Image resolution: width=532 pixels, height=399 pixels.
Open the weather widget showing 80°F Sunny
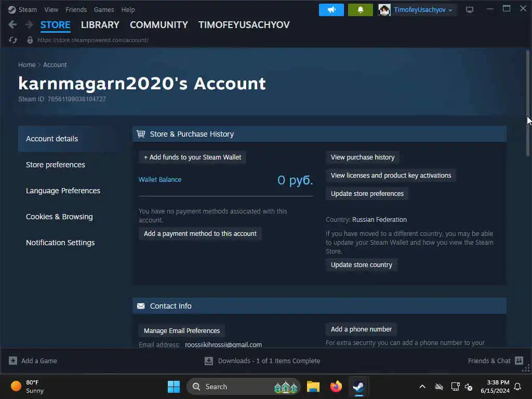27,387
